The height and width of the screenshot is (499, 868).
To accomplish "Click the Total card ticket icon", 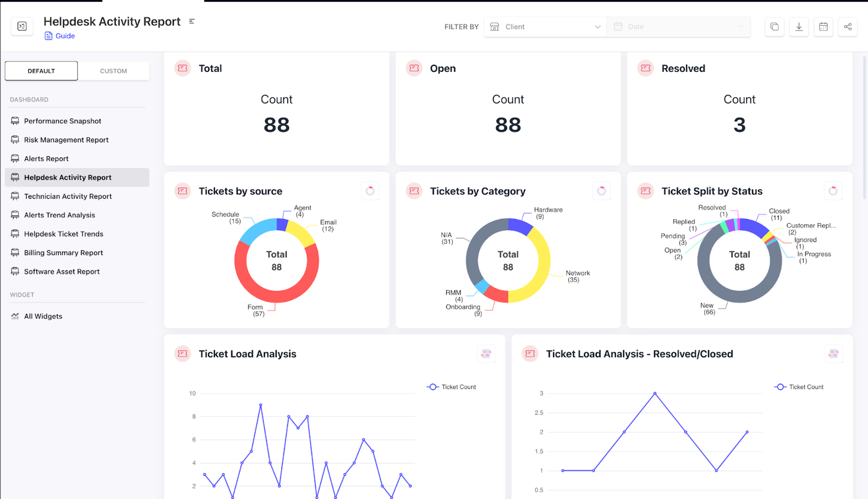I will click(x=183, y=68).
